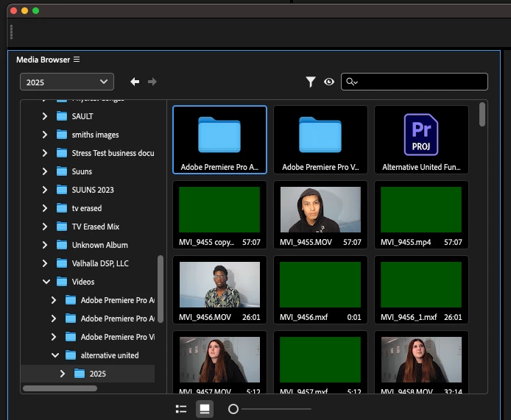This screenshot has width=511, height=420.
Task: Open the 2025 directory dropdown
Action: click(x=66, y=82)
